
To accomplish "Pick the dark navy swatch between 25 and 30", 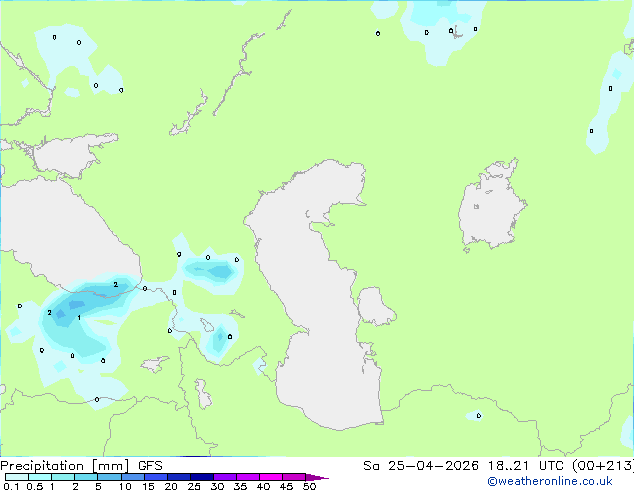I will 202,477.
